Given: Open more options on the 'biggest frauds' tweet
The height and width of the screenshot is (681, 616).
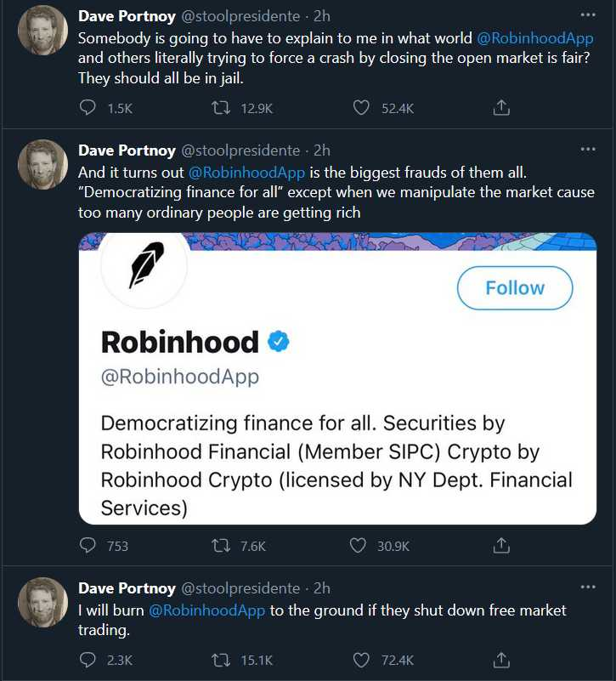Looking at the screenshot, I should pyautogui.click(x=588, y=150).
